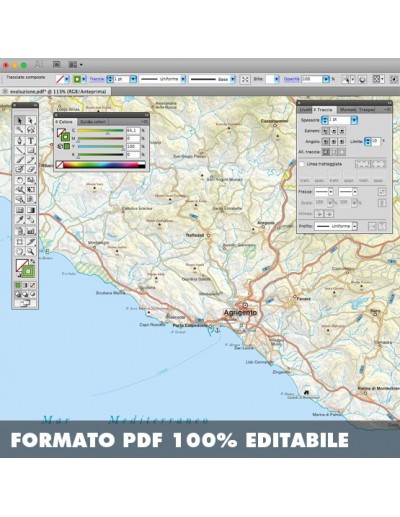Swap arrowheads button in Frecce row
This screenshot has width=400, height=517.
pyautogui.click(x=382, y=192)
